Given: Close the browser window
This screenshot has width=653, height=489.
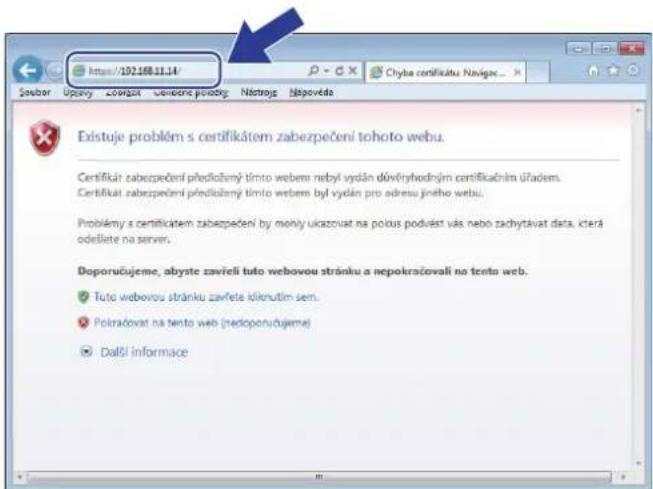Looking at the screenshot, I should point(631,48).
